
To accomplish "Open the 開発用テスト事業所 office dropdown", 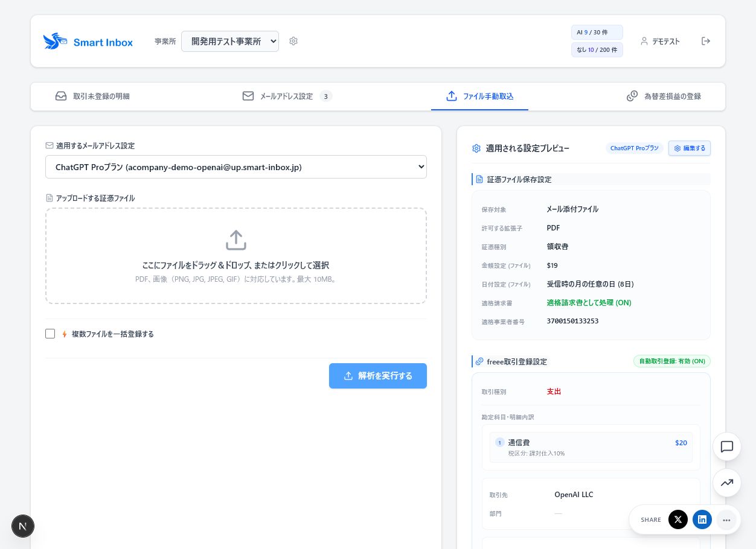I will 230,41.
